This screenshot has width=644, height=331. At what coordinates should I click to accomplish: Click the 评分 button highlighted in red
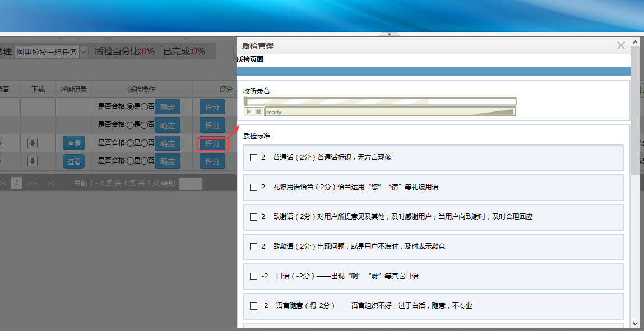coord(212,143)
